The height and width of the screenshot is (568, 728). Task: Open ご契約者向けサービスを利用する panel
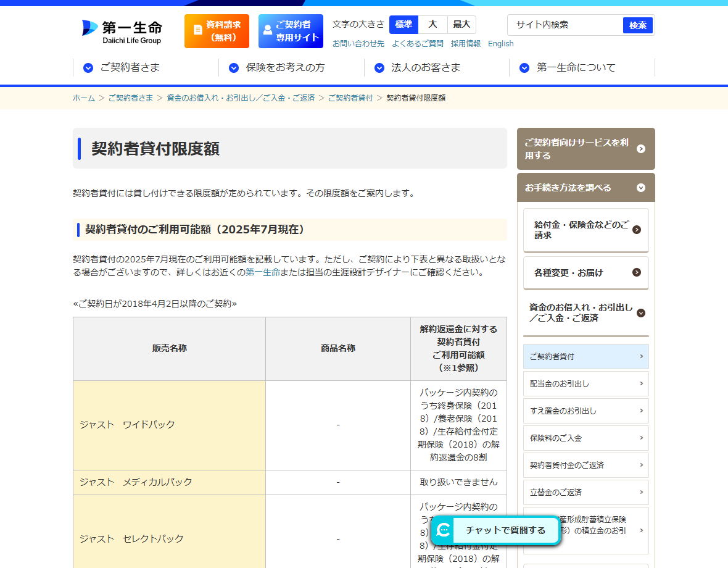586,149
